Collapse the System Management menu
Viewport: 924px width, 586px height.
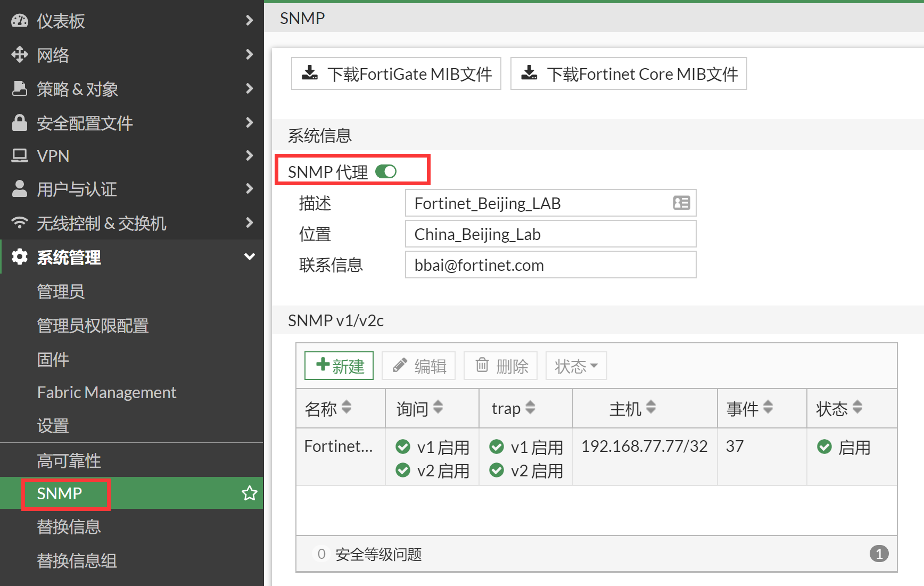point(249,257)
